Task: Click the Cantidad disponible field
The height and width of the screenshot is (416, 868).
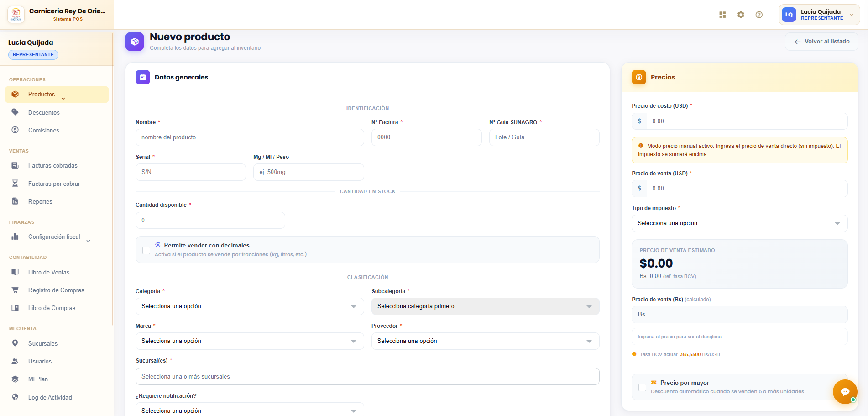Action: coord(210,220)
